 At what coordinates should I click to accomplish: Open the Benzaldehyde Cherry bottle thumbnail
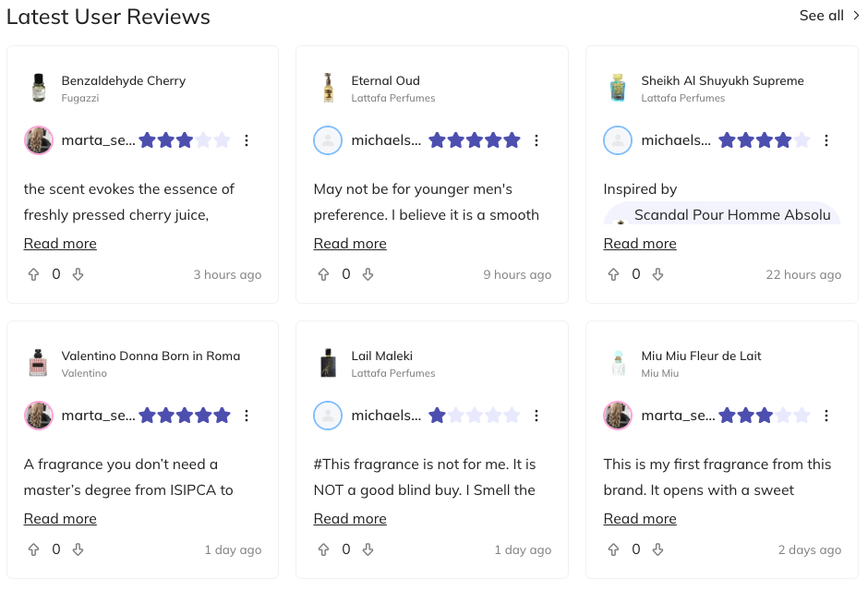(38, 88)
